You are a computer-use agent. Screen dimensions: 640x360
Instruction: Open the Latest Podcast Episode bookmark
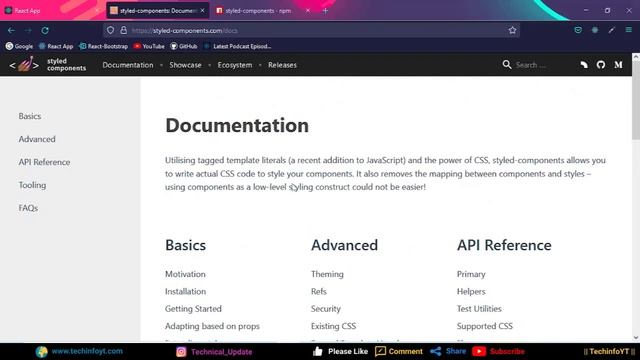(x=237, y=46)
